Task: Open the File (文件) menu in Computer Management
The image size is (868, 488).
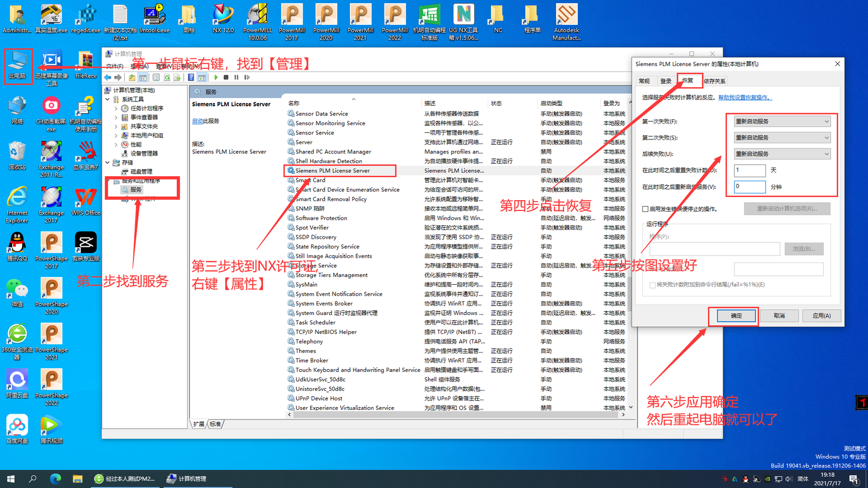Action: click(x=114, y=67)
